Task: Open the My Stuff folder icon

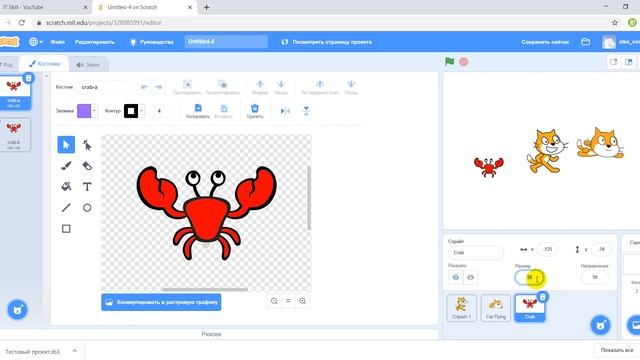Action: point(585,42)
